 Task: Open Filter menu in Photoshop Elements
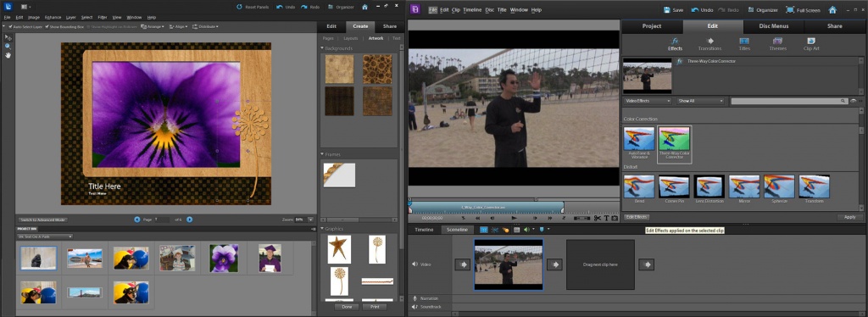point(103,17)
